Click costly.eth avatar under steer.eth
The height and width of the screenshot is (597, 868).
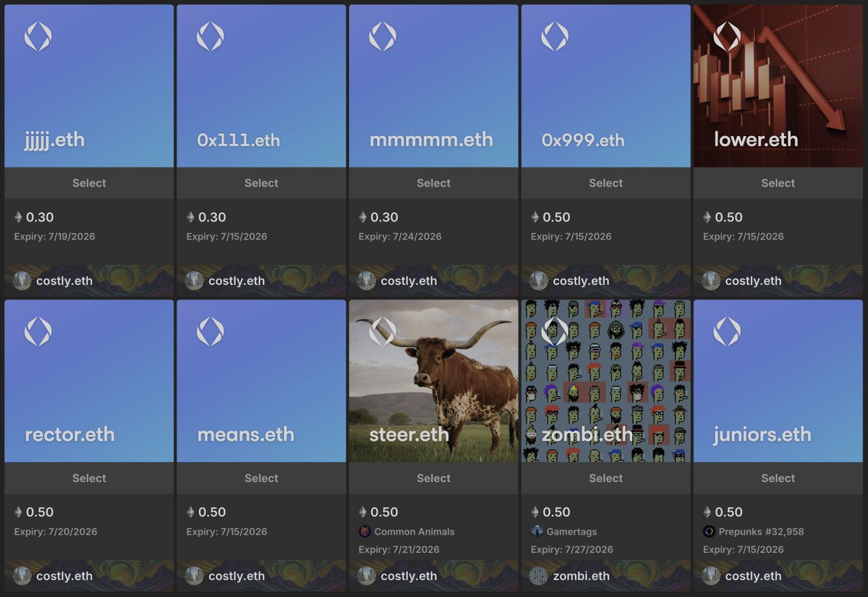(367, 576)
